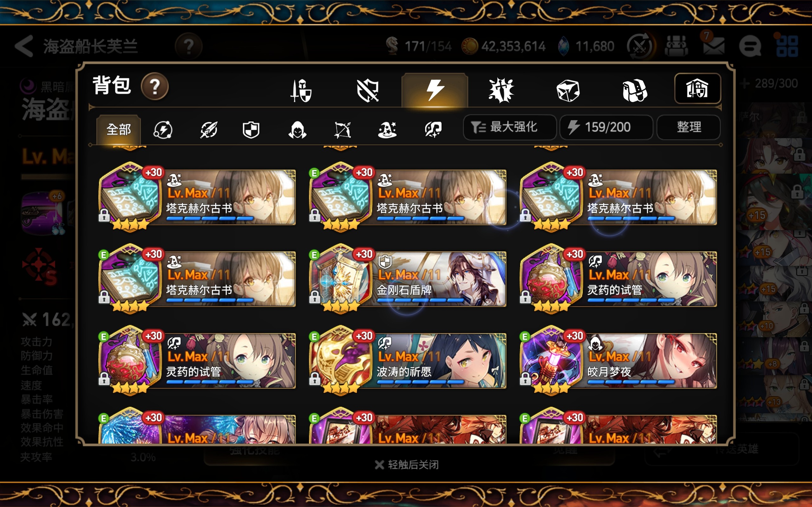812x507 pixels.
Task: Select the crossed-out shield category icon
Action: 368,90
